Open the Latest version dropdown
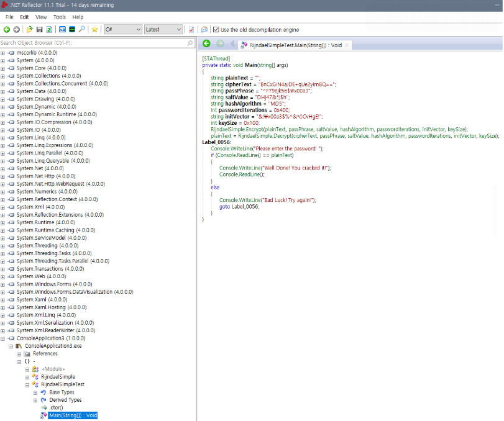Image resolution: width=504 pixels, height=421 pixels. pyautogui.click(x=163, y=30)
